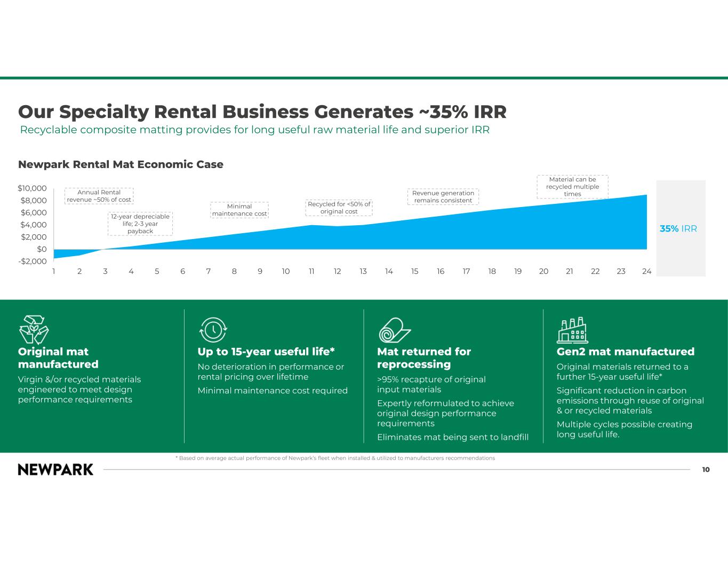This screenshot has height=563, width=728.
Task: Click the 35% IRR label box
Action: 681,228
